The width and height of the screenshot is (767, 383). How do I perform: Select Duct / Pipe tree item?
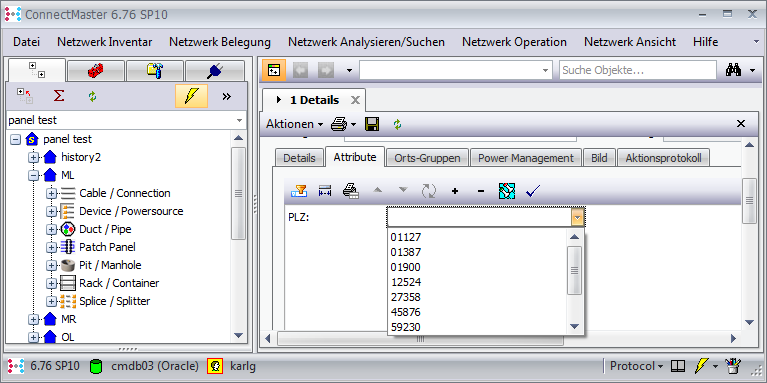(105, 229)
